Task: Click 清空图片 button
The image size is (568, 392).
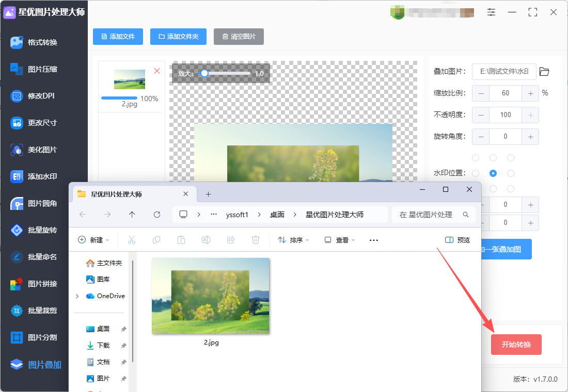Action: pyautogui.click(x=239, y=37)
